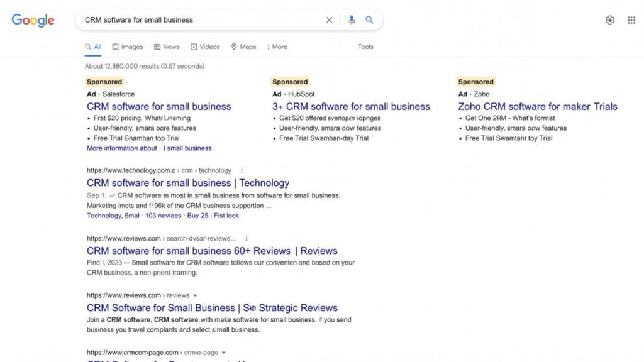
Task: Click the Sponsored label above Salesforce ad
Action: click(x=104, y=82)
